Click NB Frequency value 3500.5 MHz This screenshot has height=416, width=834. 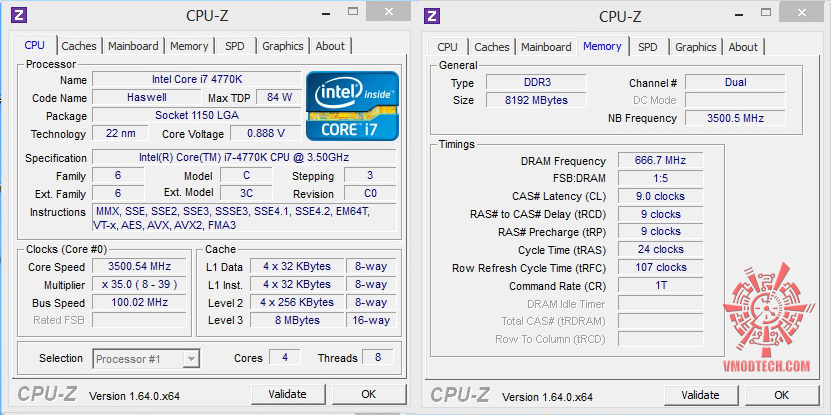coord(735,118)
